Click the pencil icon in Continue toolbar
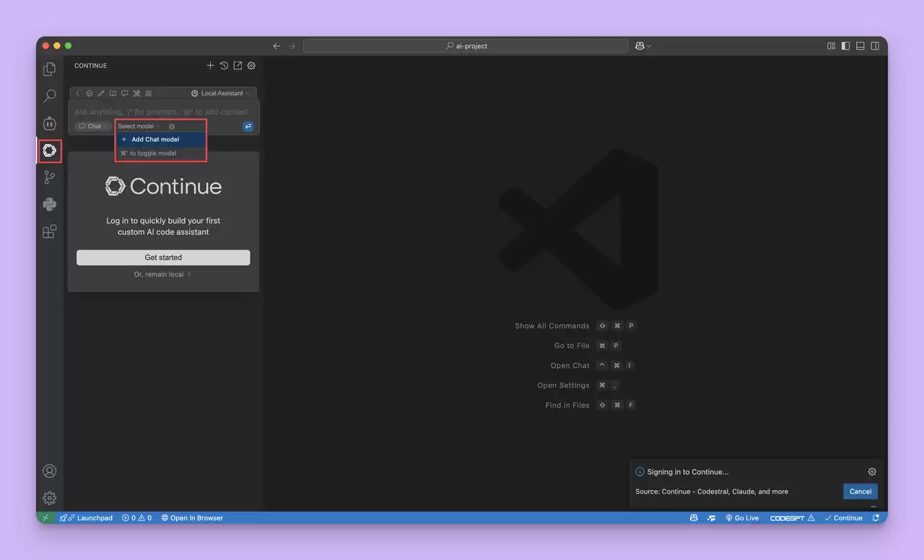This screenshot has width=924, height=560. [x=101, y=93]
